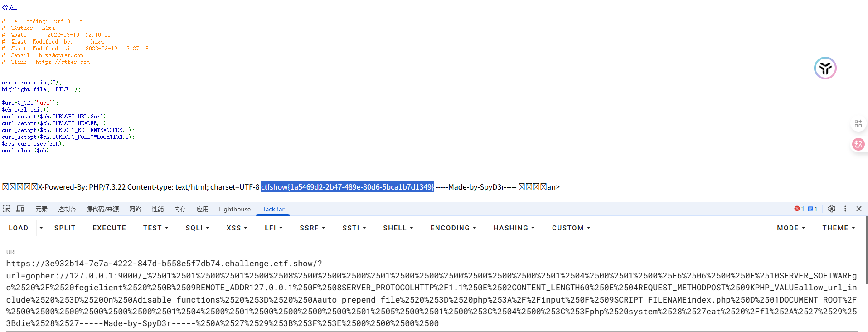Open DevTools more options menu
Viewport: 868px width, 332px height.
click(x=845, y=209)
